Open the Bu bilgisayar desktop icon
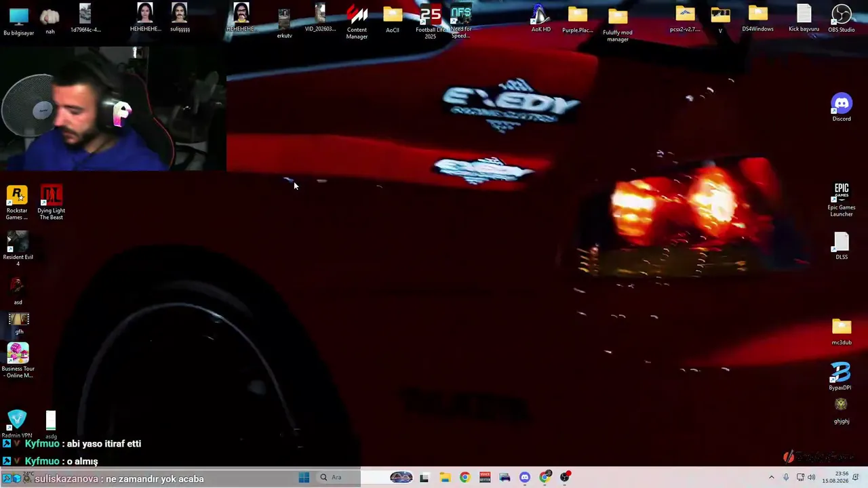 click(x=18, y=21)
